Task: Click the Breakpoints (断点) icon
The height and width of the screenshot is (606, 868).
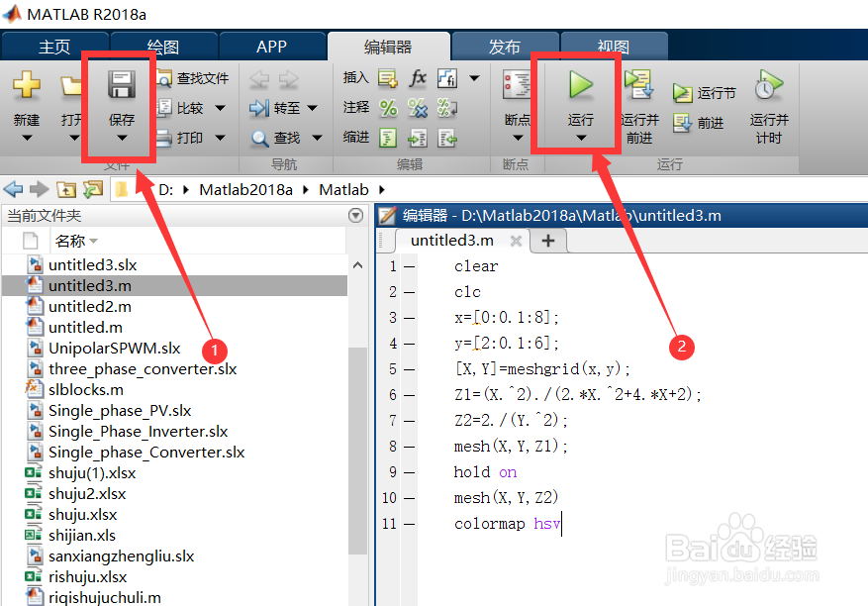Action: 517,85
